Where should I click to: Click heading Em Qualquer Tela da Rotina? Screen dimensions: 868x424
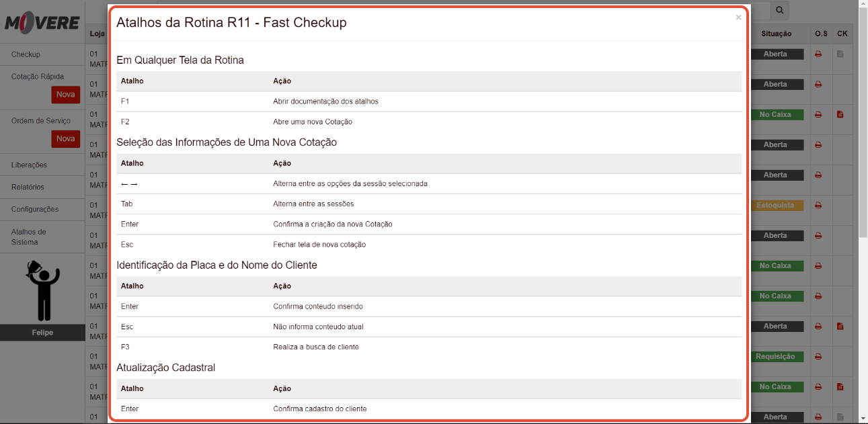coord(180,60)
